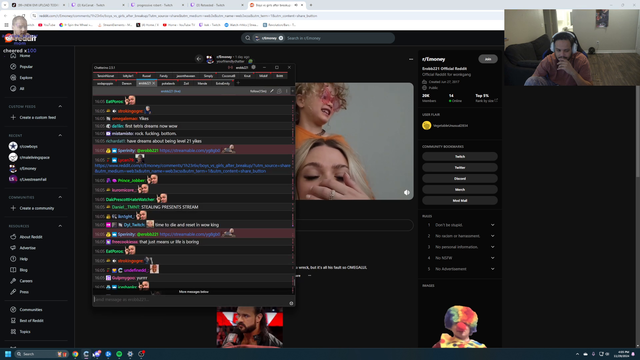The width and height of the screenshot is (640, 360).
Task: Open Explore in Reddit sidebar
Action: (26, 78)
